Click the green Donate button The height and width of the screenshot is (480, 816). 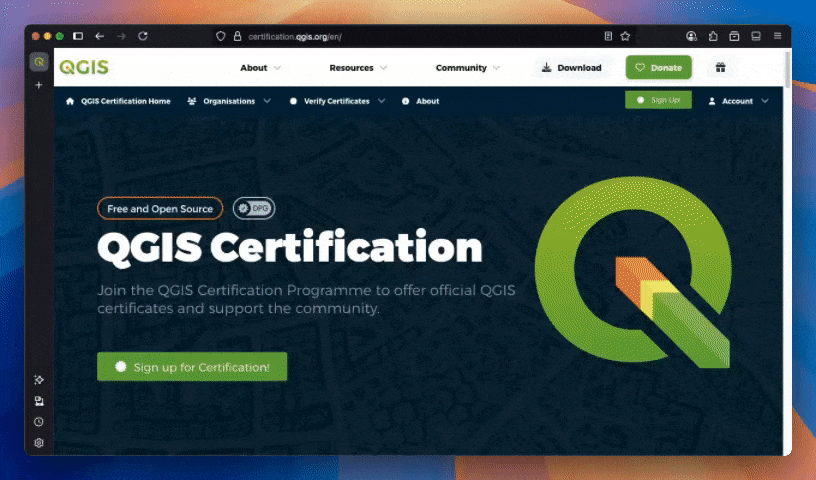[x=658, y=68]
